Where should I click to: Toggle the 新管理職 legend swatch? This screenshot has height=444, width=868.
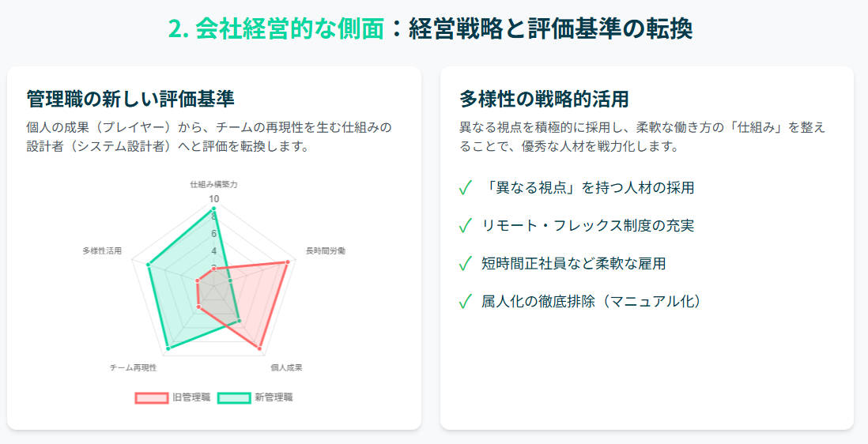point(234,397)
